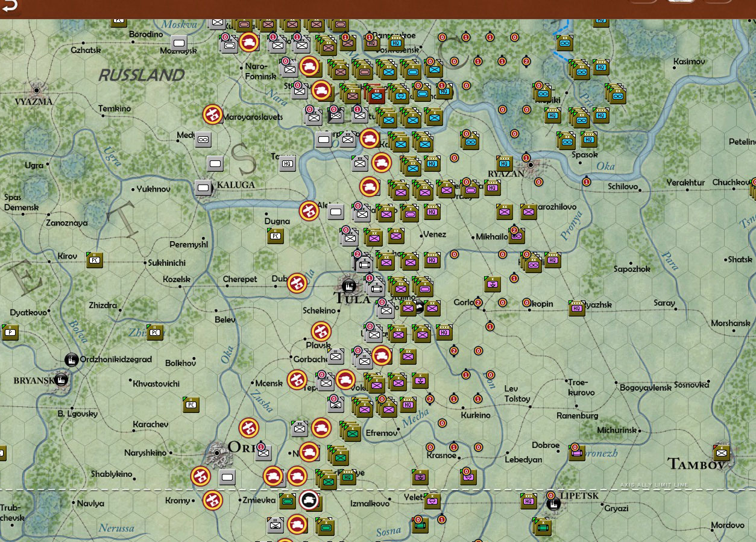Click the air strike marker above Plavsk

coord(321,332)
